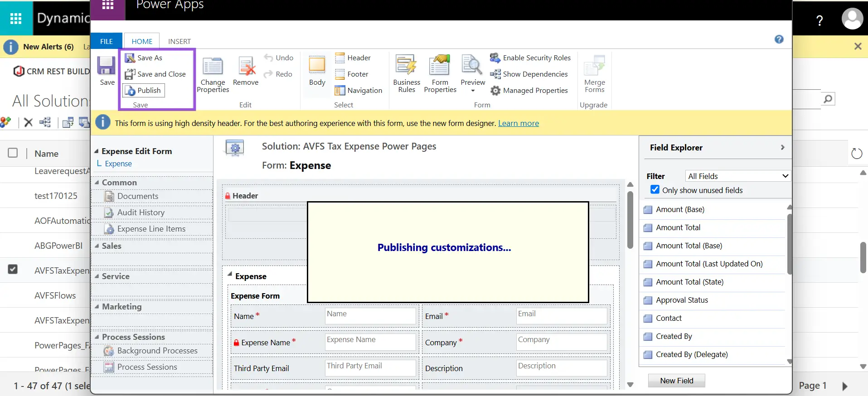Publish the form customizations
The width and height of the screenshot is (868, 396).
click(x=144, y=91)
